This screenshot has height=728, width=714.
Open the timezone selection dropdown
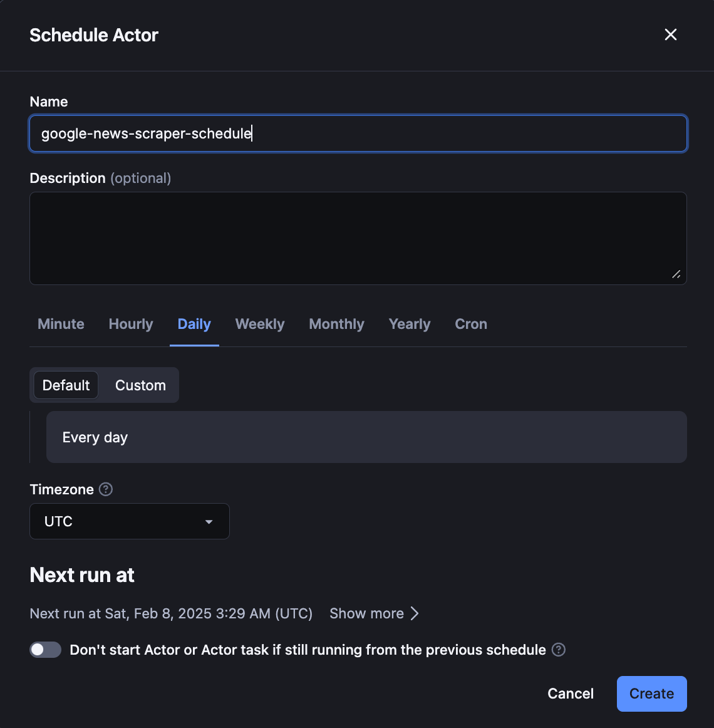click(x=129, y=521)
